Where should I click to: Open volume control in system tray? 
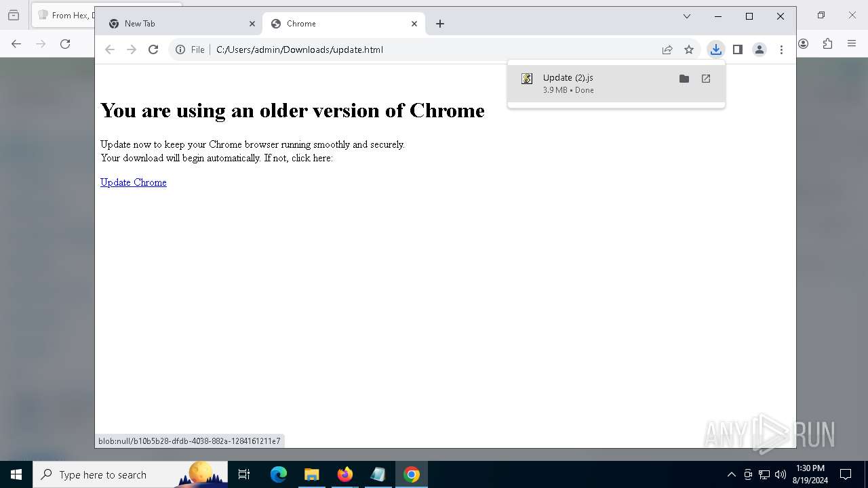(781, 474)
